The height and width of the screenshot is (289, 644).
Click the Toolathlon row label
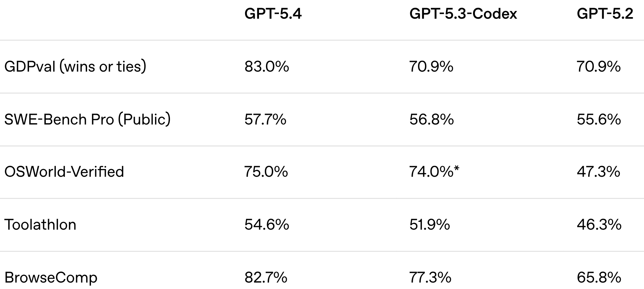point(40,224)
